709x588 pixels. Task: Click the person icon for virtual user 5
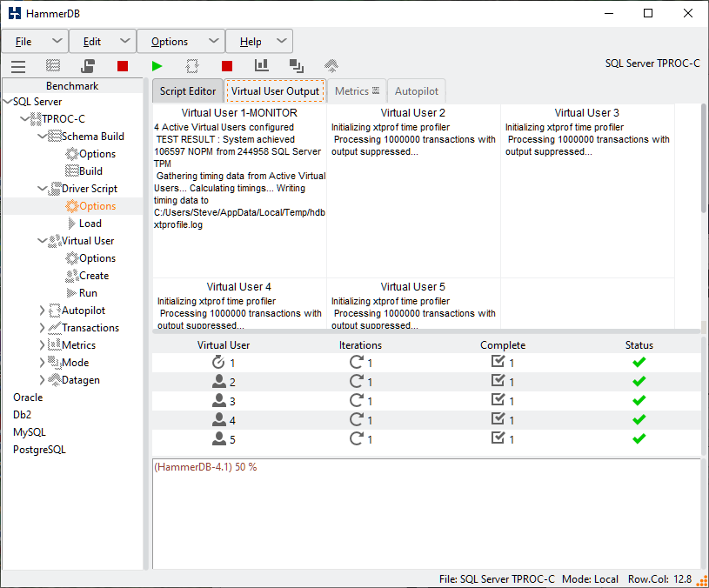pos(219,439)
